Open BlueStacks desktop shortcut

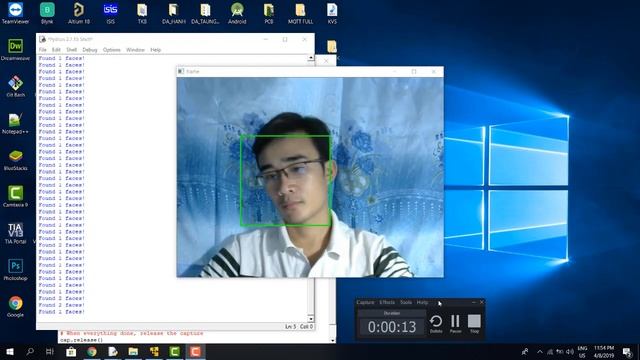(16, 160)
